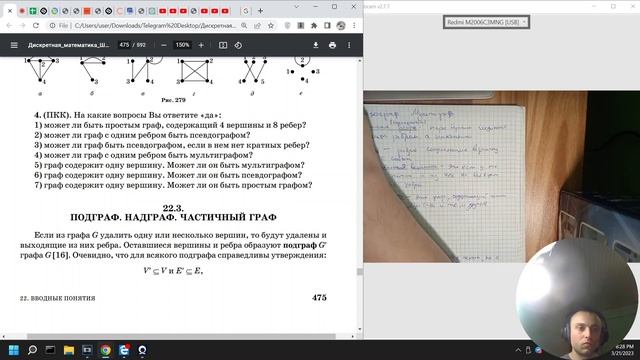Click the 150% zoom level field
640x360 pixels.
point(182,45)
